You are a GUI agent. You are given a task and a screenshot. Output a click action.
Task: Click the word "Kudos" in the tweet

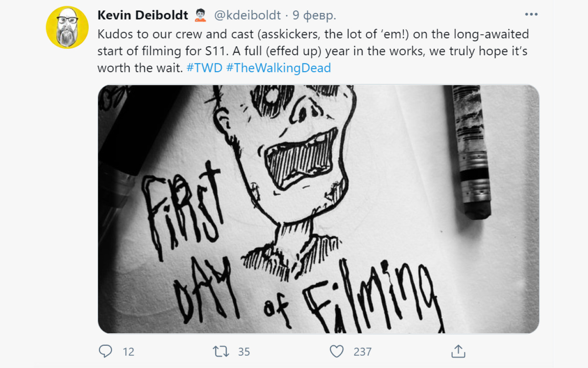click(x=113, y=35)
